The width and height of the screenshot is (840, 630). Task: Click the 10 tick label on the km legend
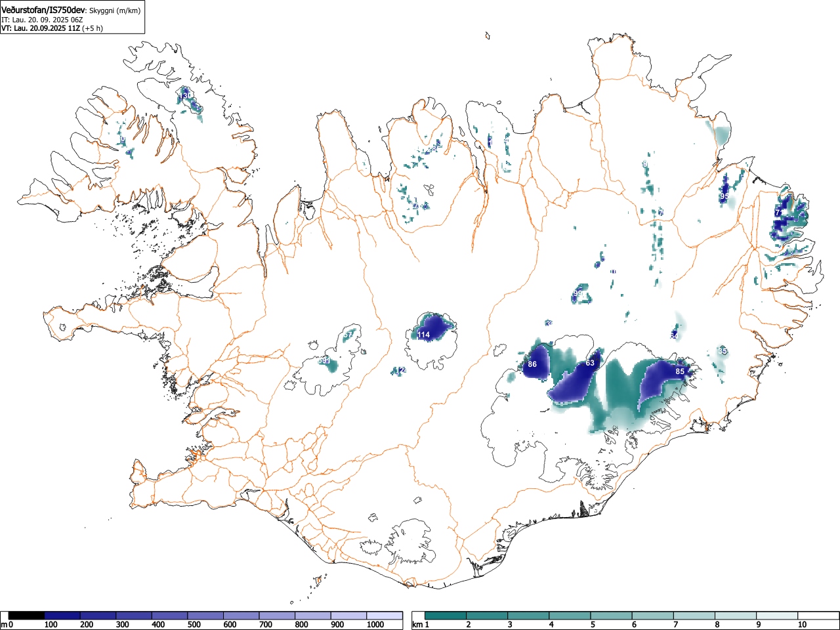(802, 625)
